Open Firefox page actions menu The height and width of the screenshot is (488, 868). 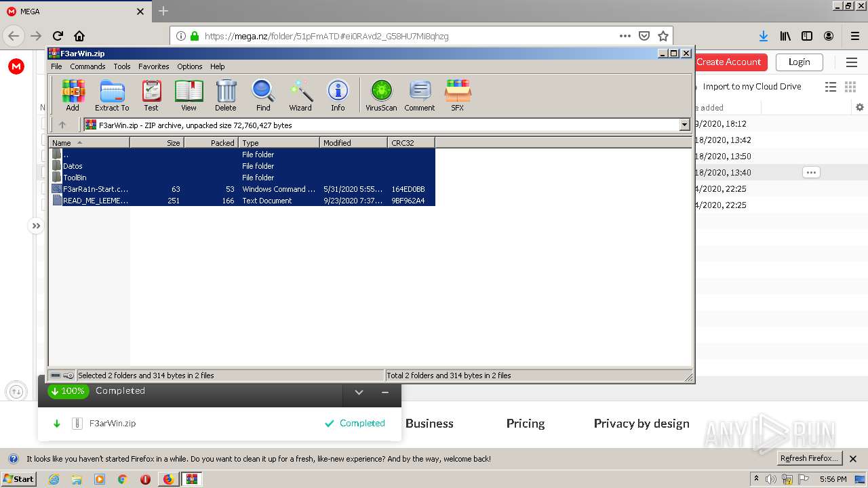(x=625, y=36)
